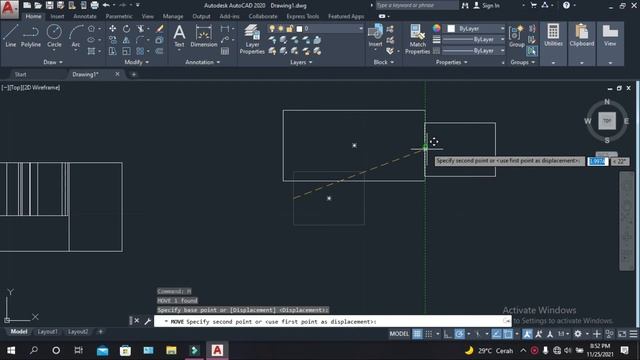Activate the Move tool in Modify panel
The width and height of the screenshot is (640, 360).
coord(112,29)
